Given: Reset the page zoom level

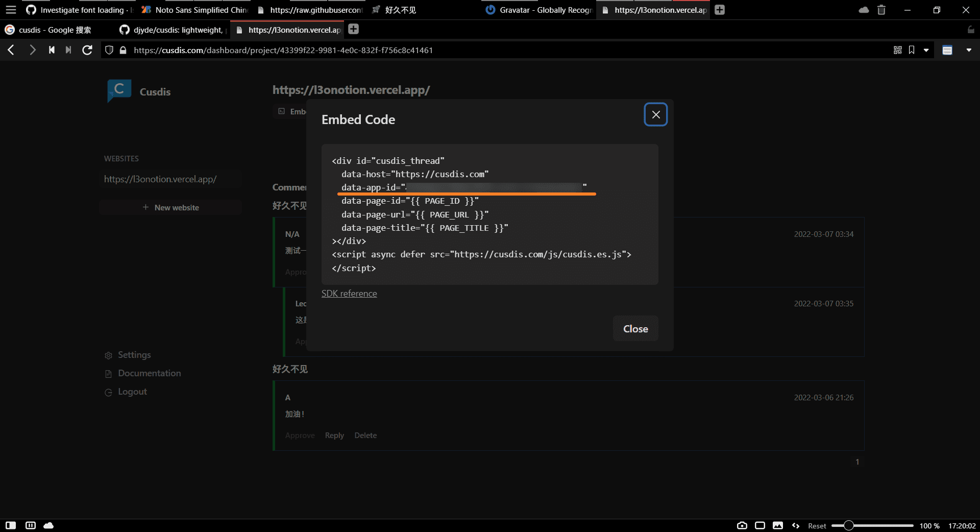Looking at the screenshot, I should point(817,526).
